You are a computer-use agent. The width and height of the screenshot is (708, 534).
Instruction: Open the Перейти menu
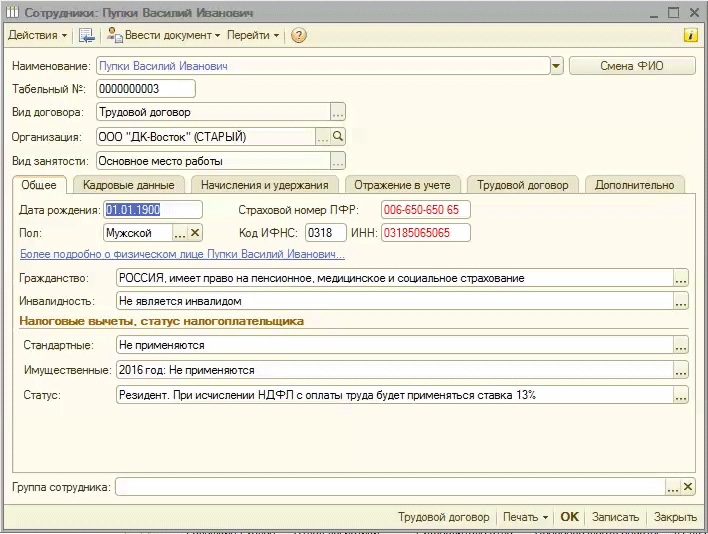[253, 35]
